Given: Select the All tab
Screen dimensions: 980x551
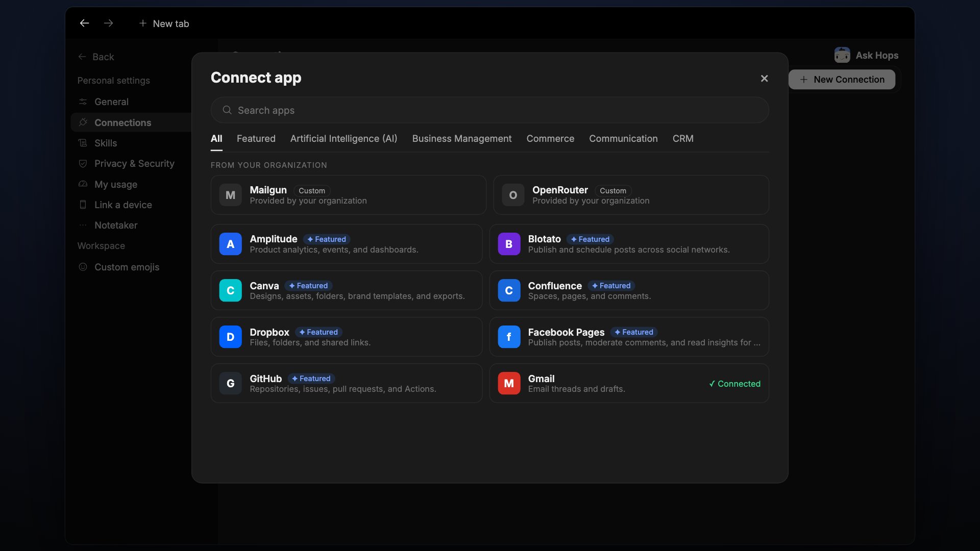Looking at the screenshot, I should point(216,138).
